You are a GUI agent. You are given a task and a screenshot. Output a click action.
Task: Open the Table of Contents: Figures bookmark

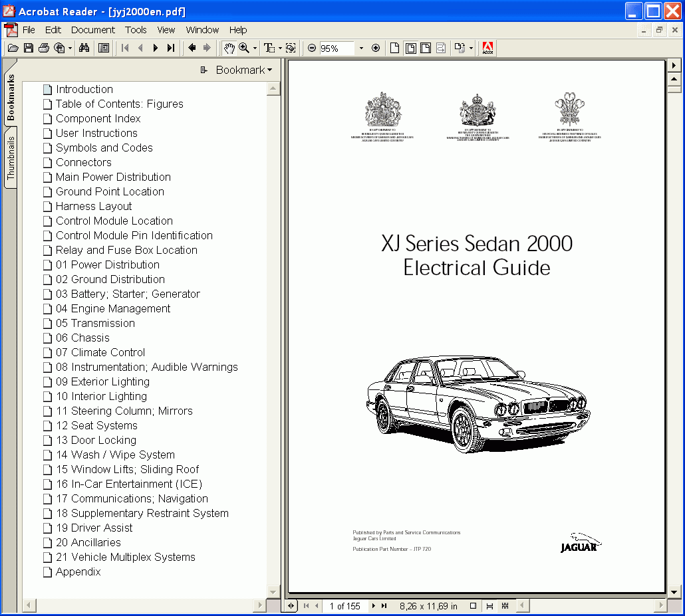119,104
